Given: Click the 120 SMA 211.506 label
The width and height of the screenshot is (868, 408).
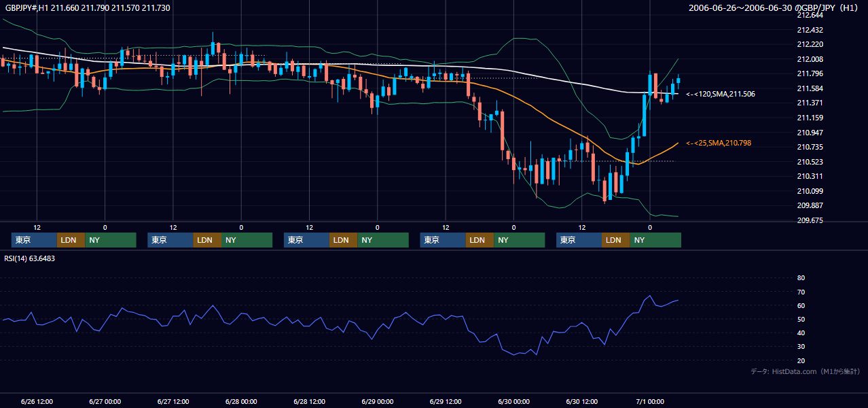Looking at the screenshot, I should [721, 94].
